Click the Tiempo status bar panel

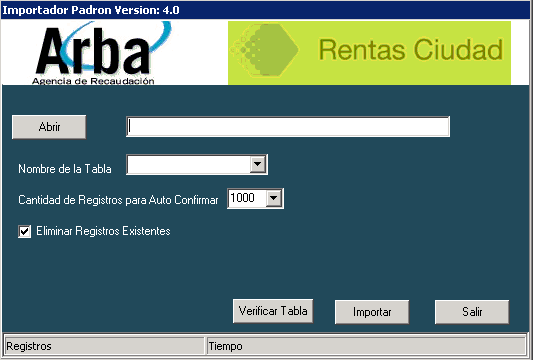(x=366, y=346)
